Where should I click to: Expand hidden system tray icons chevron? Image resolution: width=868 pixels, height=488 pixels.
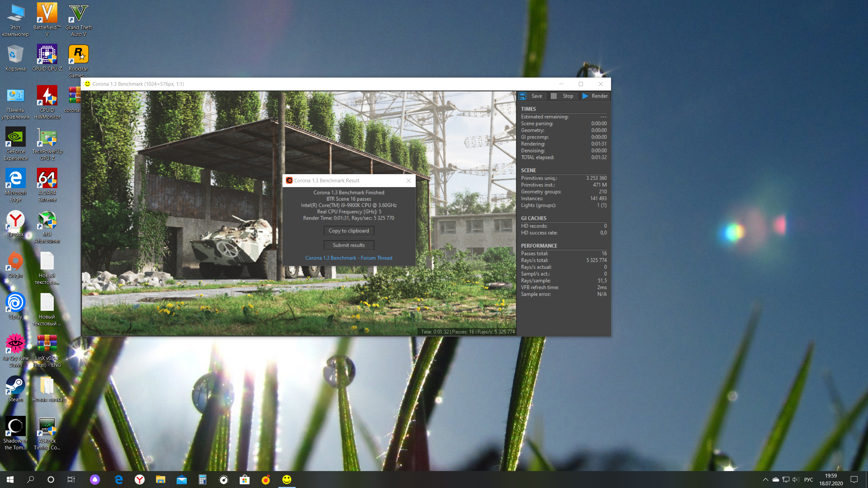[x=765, y=480]
